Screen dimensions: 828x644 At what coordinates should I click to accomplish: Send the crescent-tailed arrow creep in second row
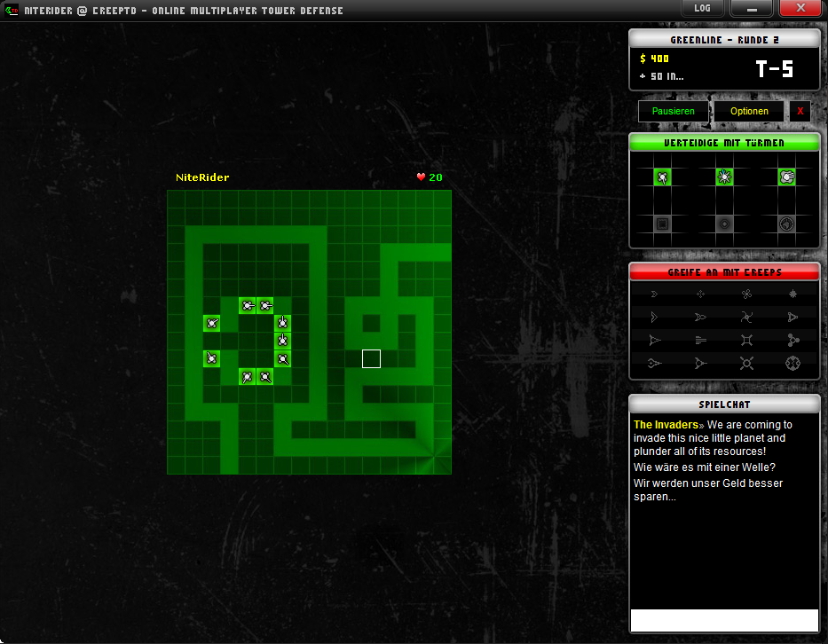click(700, 317)
